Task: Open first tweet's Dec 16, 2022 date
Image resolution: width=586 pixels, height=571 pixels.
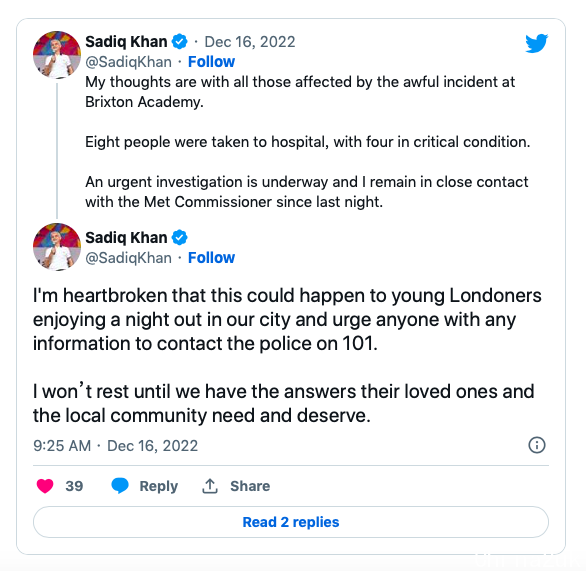Action: coord(250,42)
